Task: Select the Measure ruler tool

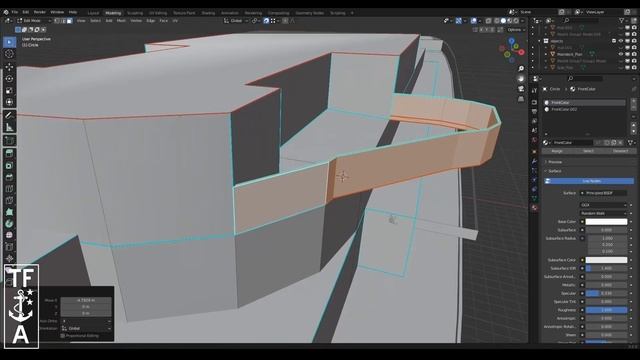Action: point(9,127)
